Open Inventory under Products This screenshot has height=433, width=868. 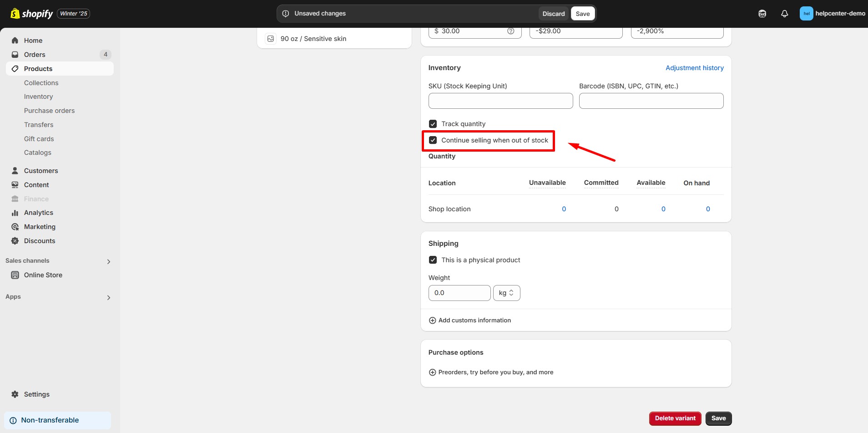[x=38, y=97]
